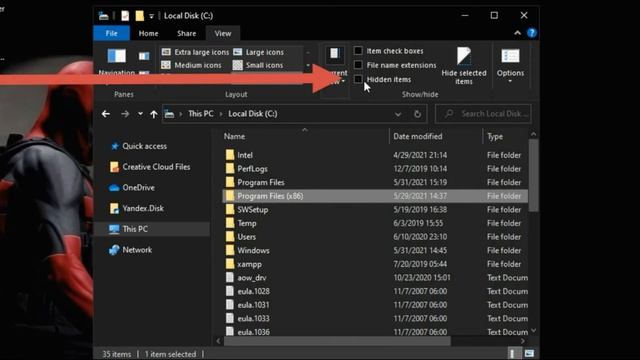Viewport: 640px width, 360px height.
Task: Click Local Disk (C:) in address bar
Action: pos(253,114)
